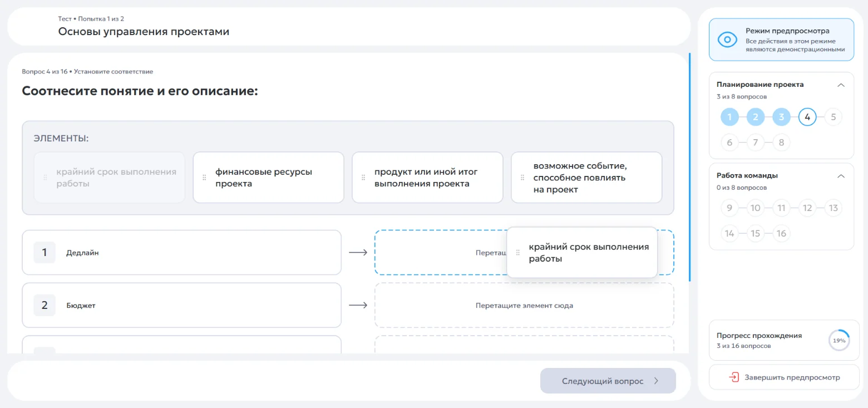Click the Дедлайн term row
This screenshot has height=408, width=868.
pos(181,253)
